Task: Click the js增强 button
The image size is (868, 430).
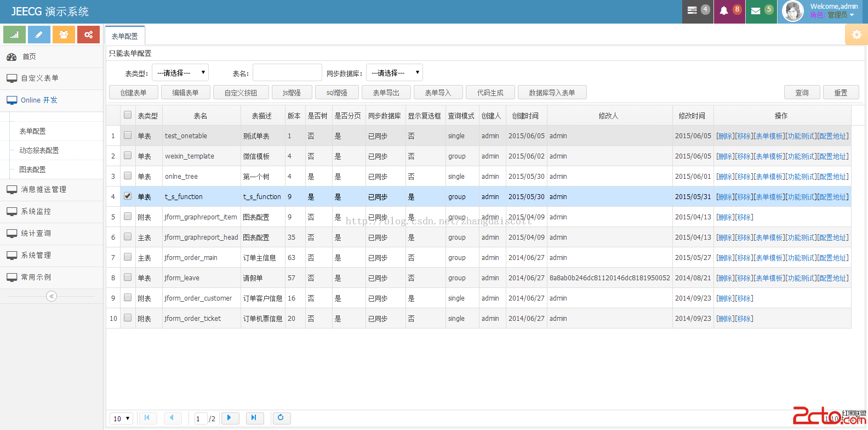Action: (x=292, y=92)
